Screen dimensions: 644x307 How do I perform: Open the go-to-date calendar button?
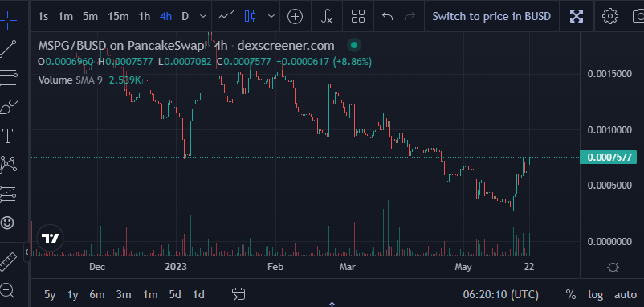coord(238,294)
